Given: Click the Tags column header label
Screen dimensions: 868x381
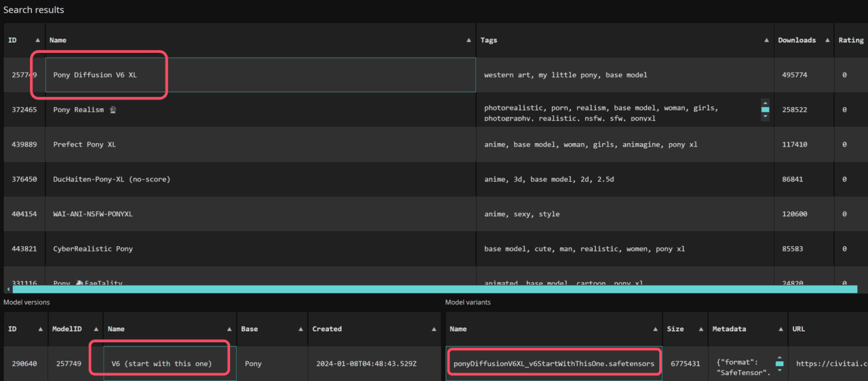Looking at the screenshot, I should pyautogui.click(x=489, y=41).
